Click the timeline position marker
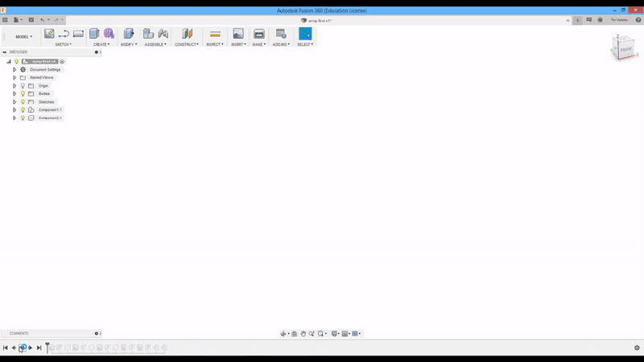This screenshot has height=362, width=644. pos(47,348)
